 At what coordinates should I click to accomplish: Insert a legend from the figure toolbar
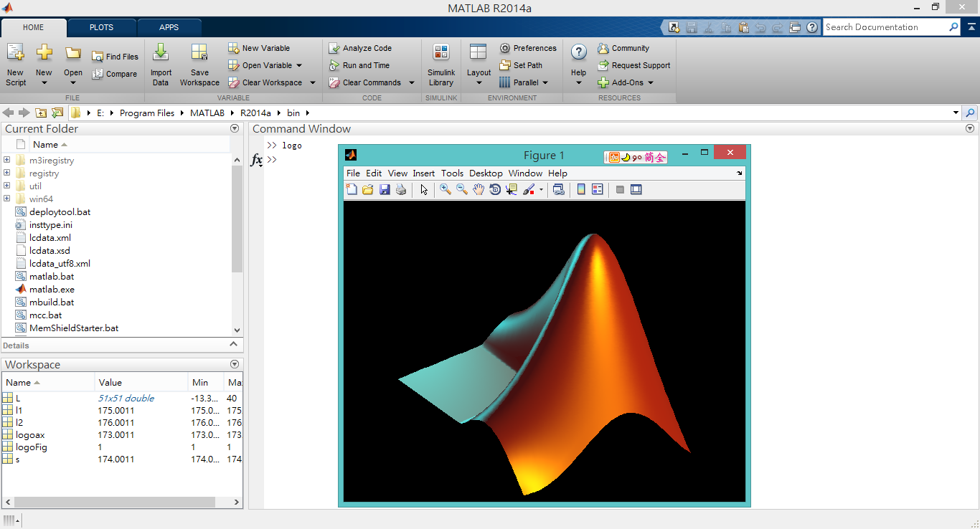(x=598, y=189)
